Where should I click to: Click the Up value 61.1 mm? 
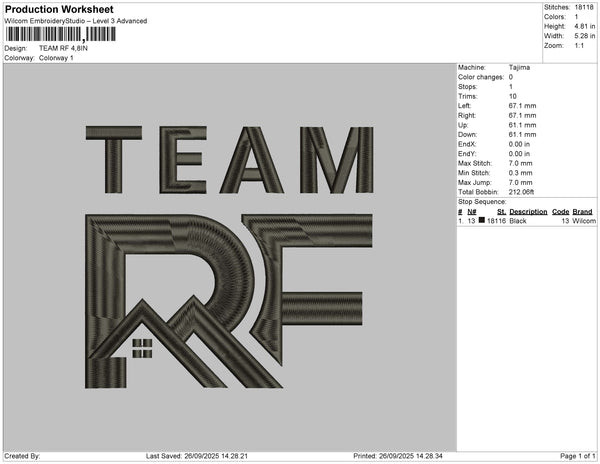coord(522,125)
